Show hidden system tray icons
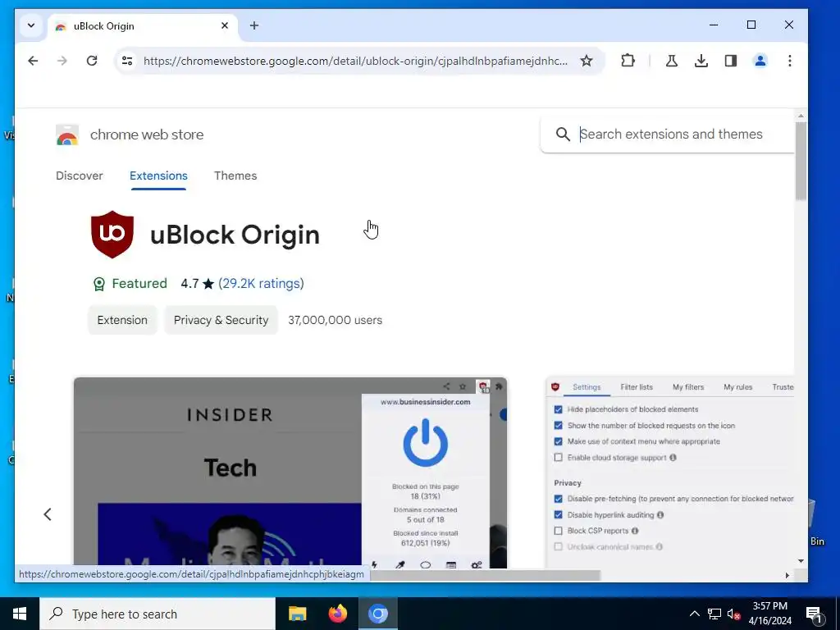 point(694,614)
